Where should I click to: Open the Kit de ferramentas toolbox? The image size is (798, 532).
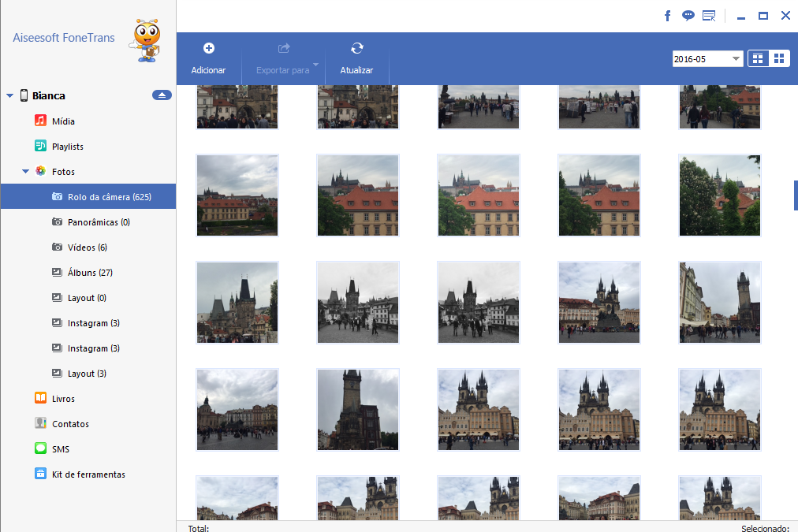click(88, 474)
